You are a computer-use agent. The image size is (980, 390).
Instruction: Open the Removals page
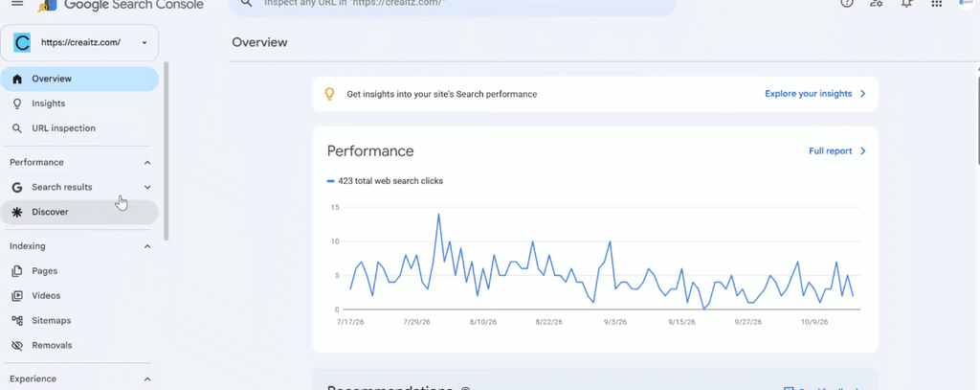coord(79,345)
